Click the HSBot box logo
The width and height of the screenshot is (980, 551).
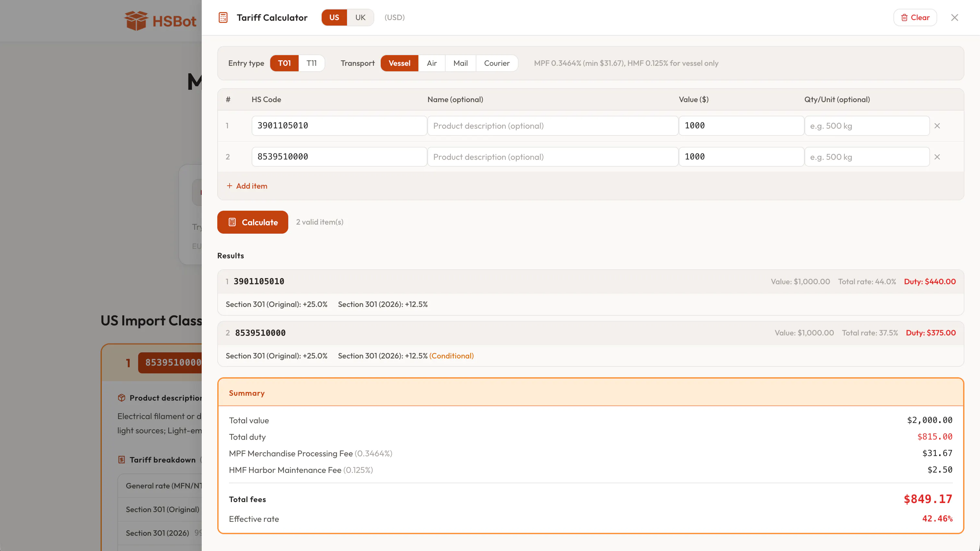[x=136, y=20]
